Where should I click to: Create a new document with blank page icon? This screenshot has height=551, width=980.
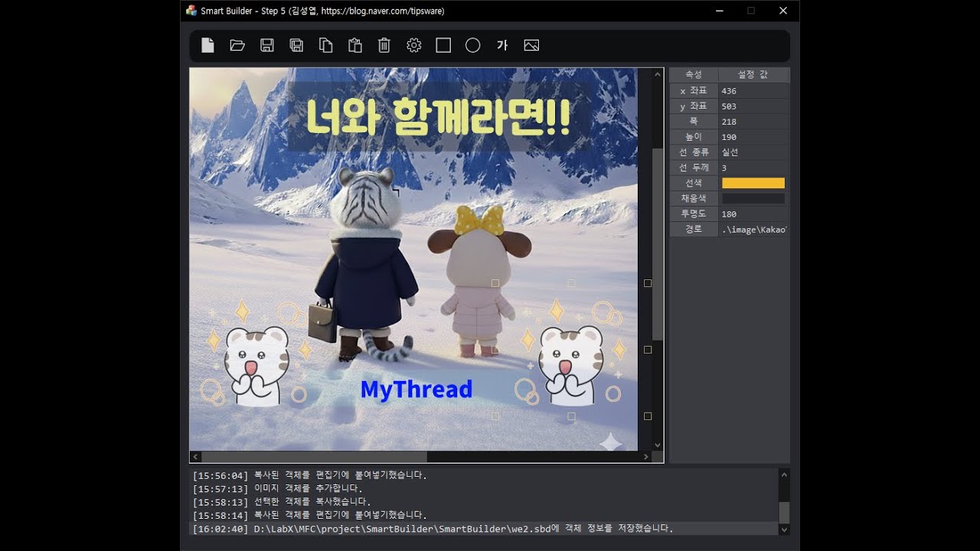[x=207, y=45]
